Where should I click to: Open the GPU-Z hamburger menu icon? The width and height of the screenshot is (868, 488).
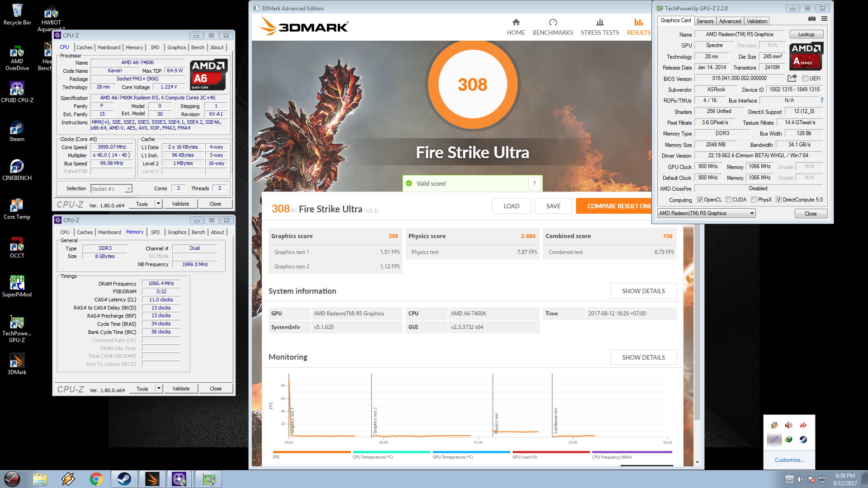pos(824,19)
